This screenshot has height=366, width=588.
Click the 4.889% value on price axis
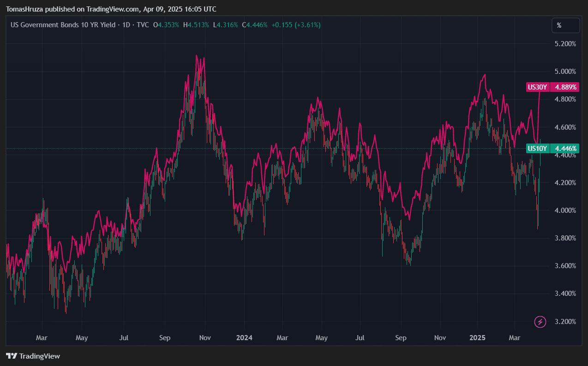[565, 87]
